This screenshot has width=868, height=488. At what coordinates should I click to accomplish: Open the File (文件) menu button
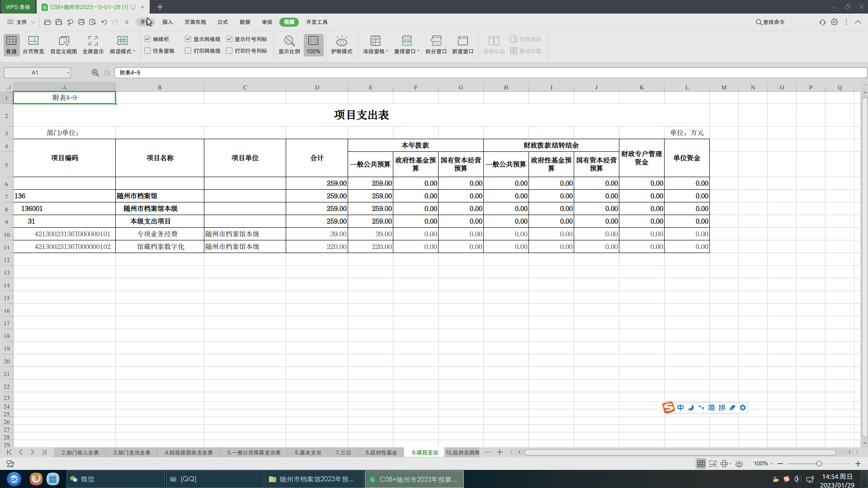point(21,22)
